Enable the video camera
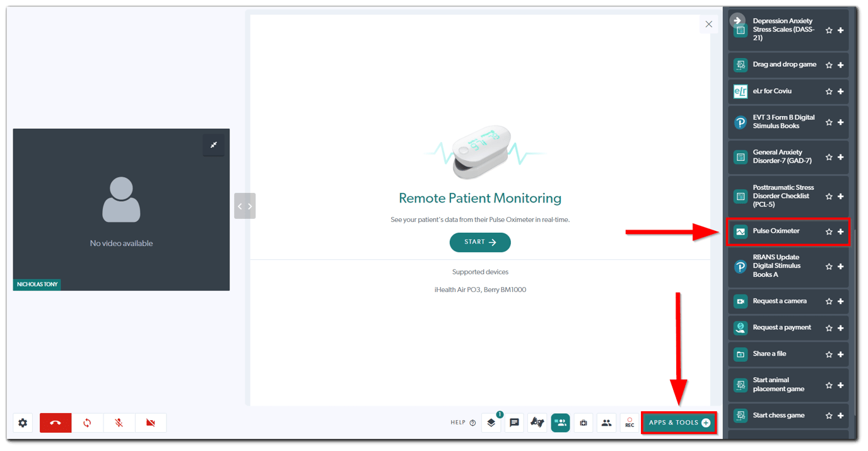The height and width of the screenshot is (451, 868). pos(151,423)
